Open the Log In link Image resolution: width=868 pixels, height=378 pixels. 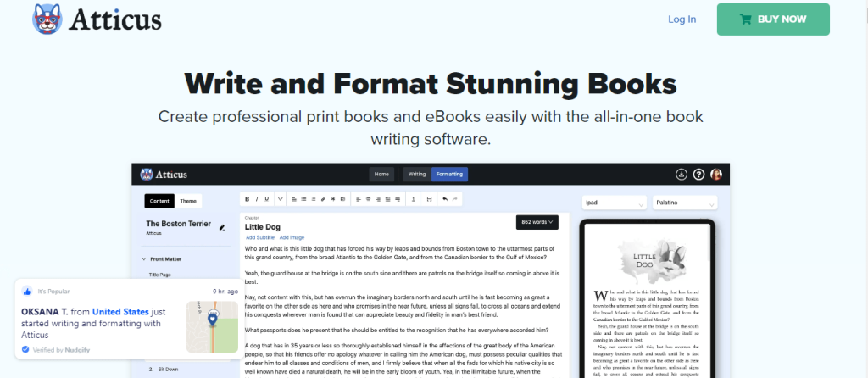tap(682, 19)
